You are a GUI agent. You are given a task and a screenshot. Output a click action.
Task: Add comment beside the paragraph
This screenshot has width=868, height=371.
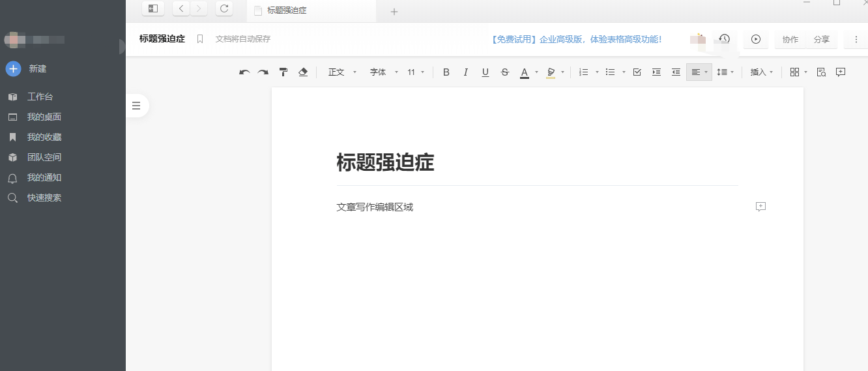tap(760, 207)
